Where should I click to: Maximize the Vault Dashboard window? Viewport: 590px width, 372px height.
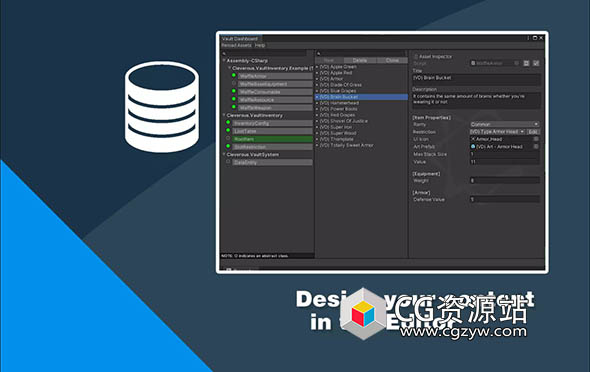pos(535,38)
